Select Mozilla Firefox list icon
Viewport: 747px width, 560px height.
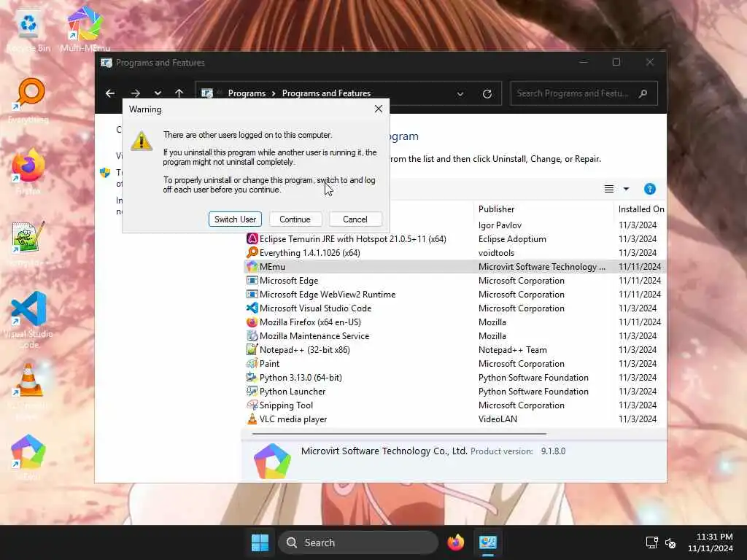[252, 322]
